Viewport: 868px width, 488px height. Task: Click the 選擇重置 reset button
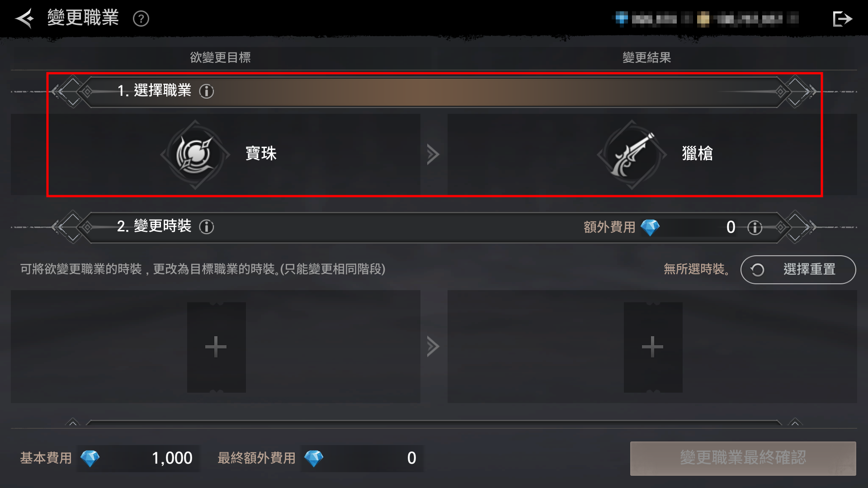click(x=798, y=270)
